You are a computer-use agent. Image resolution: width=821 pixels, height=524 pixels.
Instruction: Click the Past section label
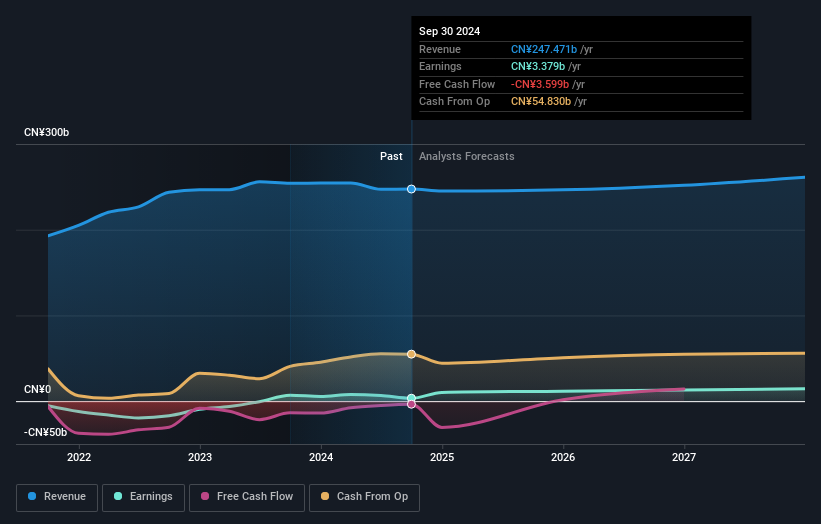[391, 157]
